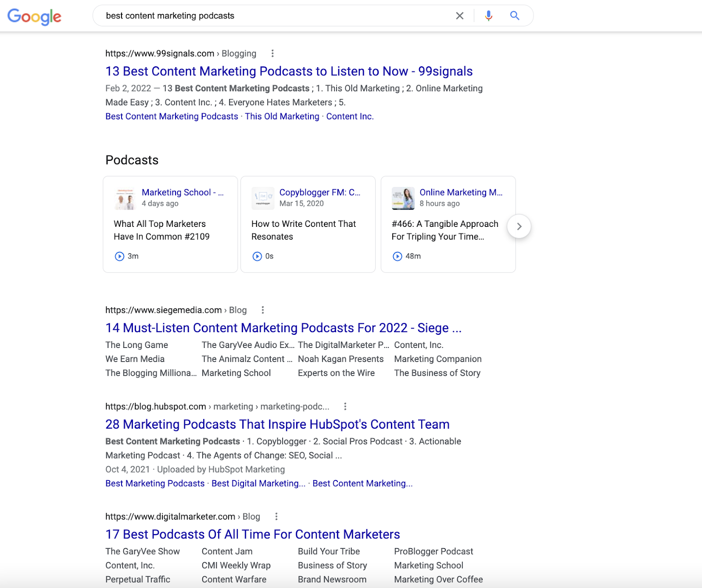Open the three-dot menu beside the digitalmarketer result
The image size is (702, 588).
pos(276,516)
